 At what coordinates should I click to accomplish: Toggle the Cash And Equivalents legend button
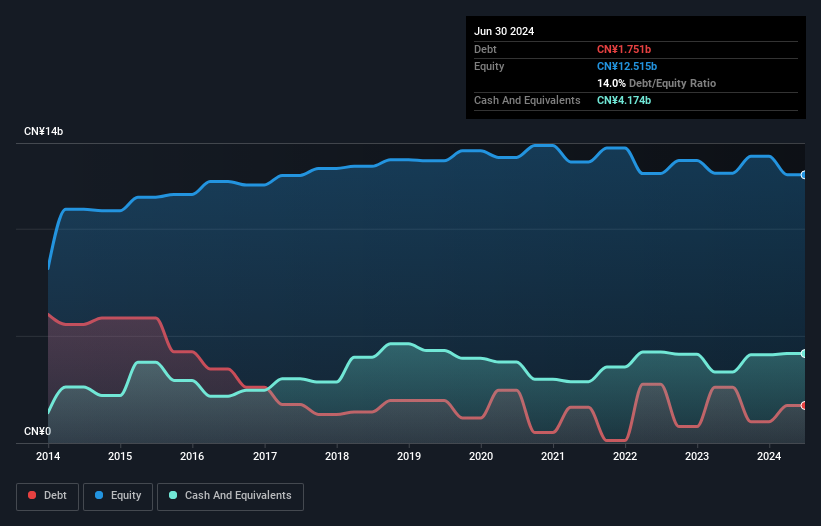[x=230, y=496]
